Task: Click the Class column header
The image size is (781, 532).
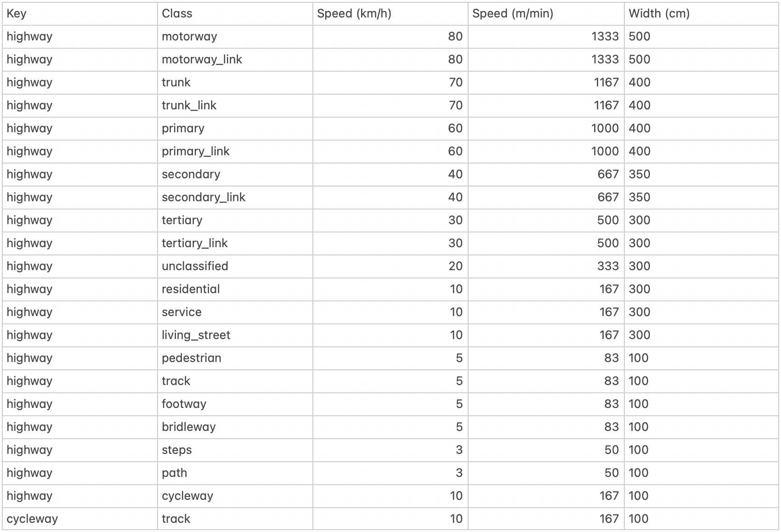Action: 177,14
